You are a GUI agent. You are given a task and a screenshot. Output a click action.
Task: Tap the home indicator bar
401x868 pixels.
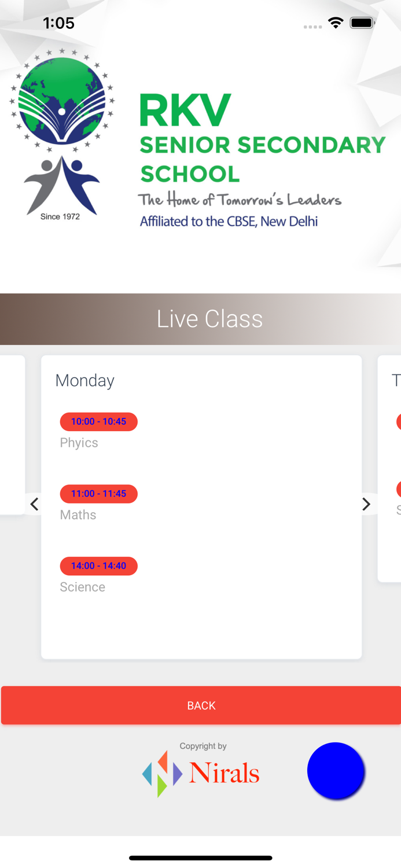point(201,858)
